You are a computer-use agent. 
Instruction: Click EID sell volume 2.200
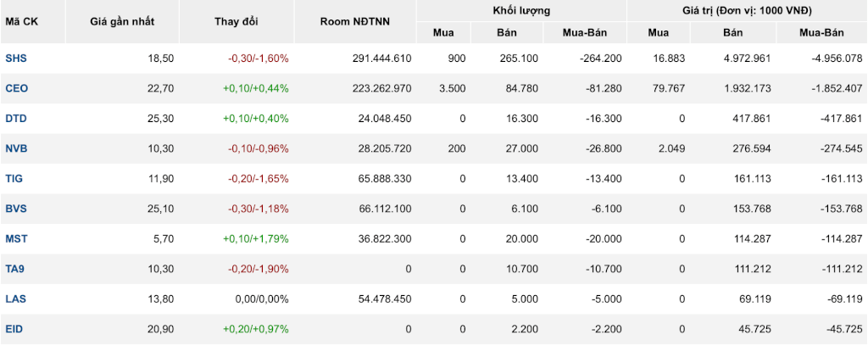tap(526, 329)
